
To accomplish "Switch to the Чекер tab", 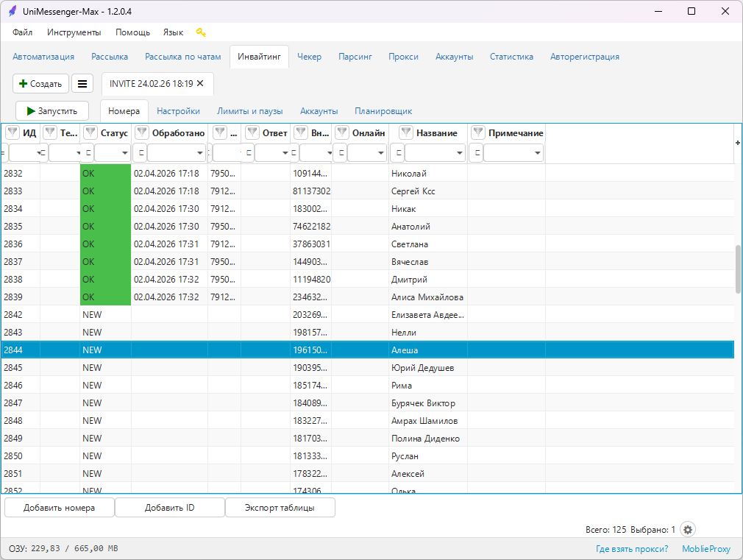I will [309, 57].
